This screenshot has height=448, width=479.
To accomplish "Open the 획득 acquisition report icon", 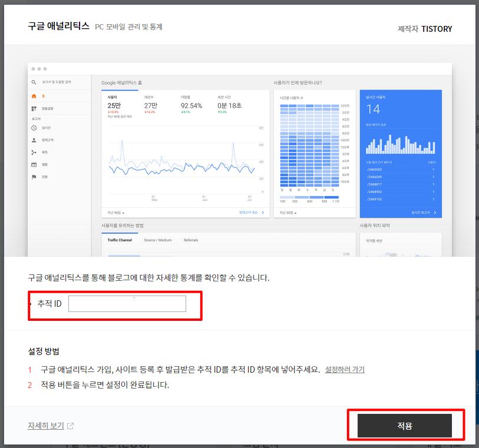I will (x=34, y=152).
